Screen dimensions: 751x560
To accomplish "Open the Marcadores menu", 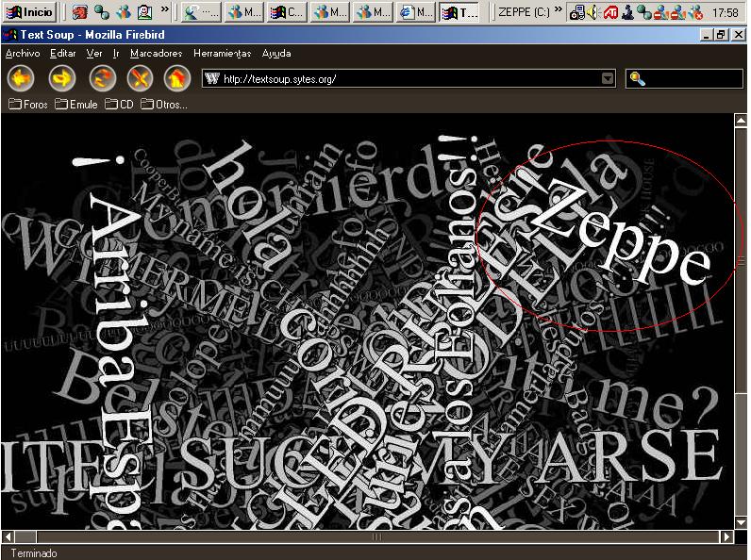I will pos(156,54).
